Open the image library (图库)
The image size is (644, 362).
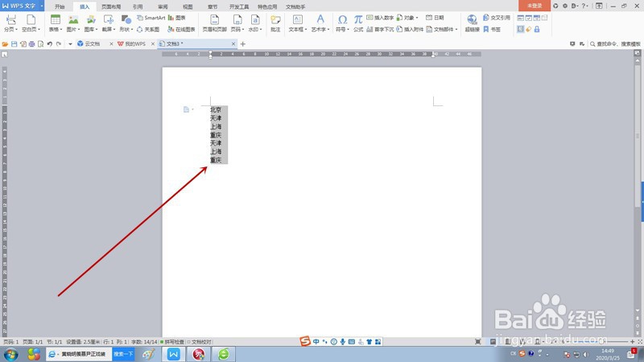91,23
